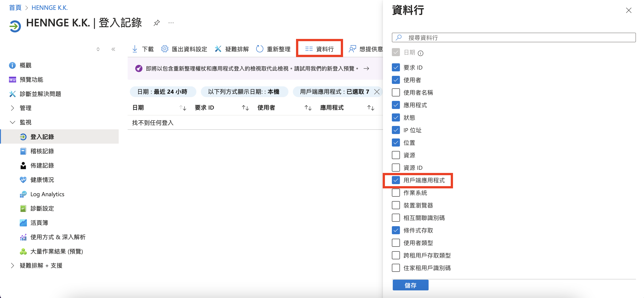
Task: Click the Log Analytics icon
Action: pyautogui.click(x=23, y=194)
